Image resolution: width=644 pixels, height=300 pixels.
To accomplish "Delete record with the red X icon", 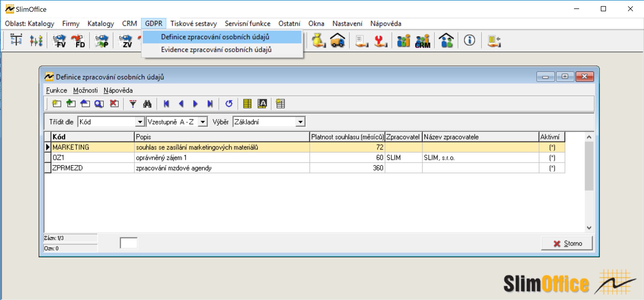I will 114,104.
